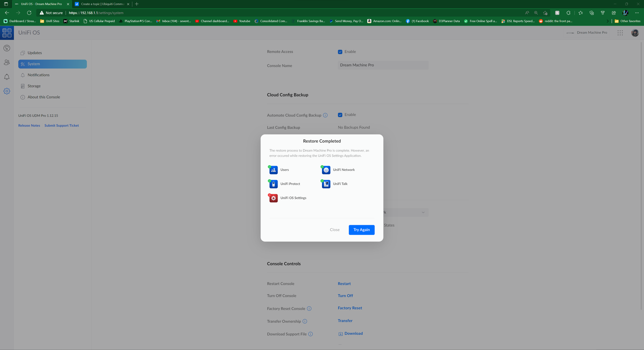Click the UniFi OS dashboard grid icon
Image resolution: width=644 pixels, height=350 pixels.
(x=7, y=33)
